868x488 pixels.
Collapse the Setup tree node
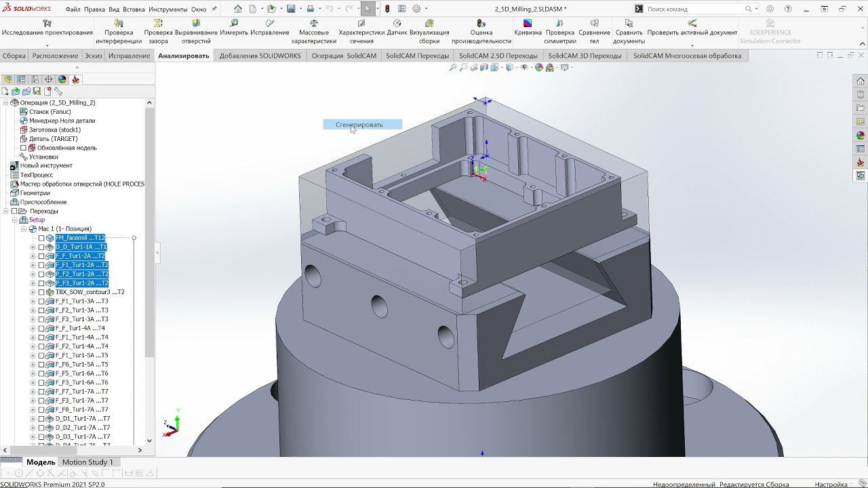click(14, 220)
